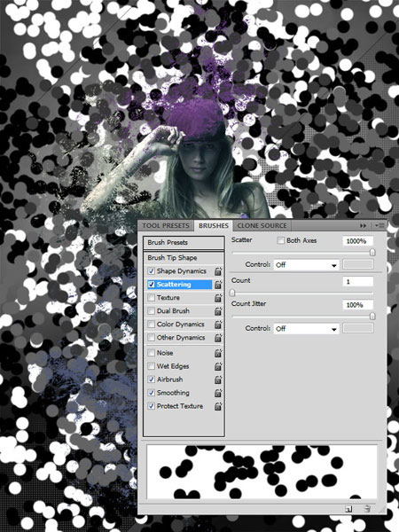Screen dimensions: 399x532
Task: Switch to the Clone Source tab
Action: pyautogui.click(x=262, y=225)
